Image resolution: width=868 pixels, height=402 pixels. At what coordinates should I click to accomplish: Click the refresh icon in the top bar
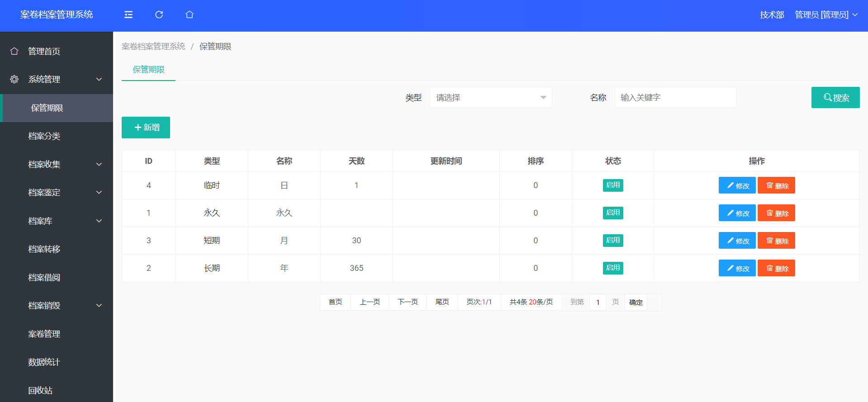pyautogui.click(x=159, y=15)
